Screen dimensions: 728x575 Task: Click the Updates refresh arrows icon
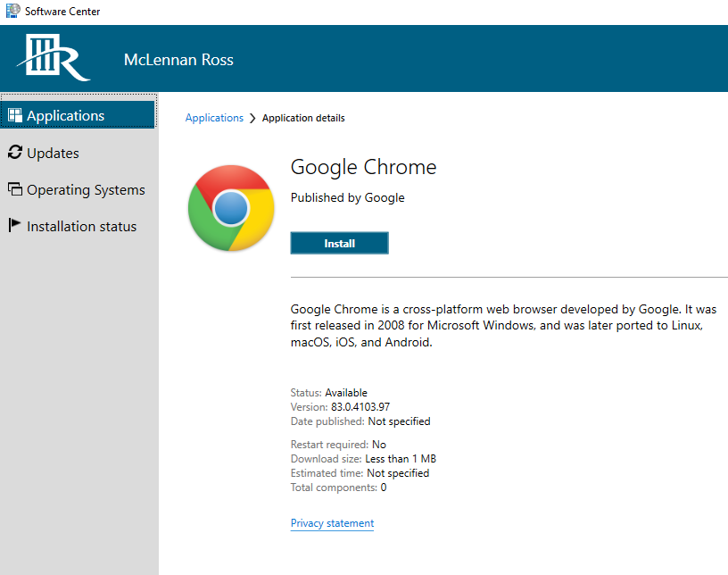[x=15, y=152]
